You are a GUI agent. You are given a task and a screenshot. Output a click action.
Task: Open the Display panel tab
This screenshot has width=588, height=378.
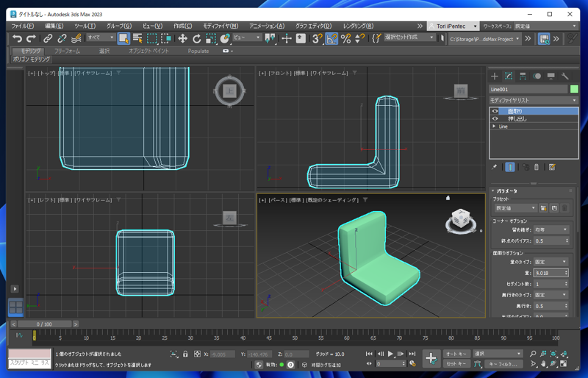pos(551,76)
